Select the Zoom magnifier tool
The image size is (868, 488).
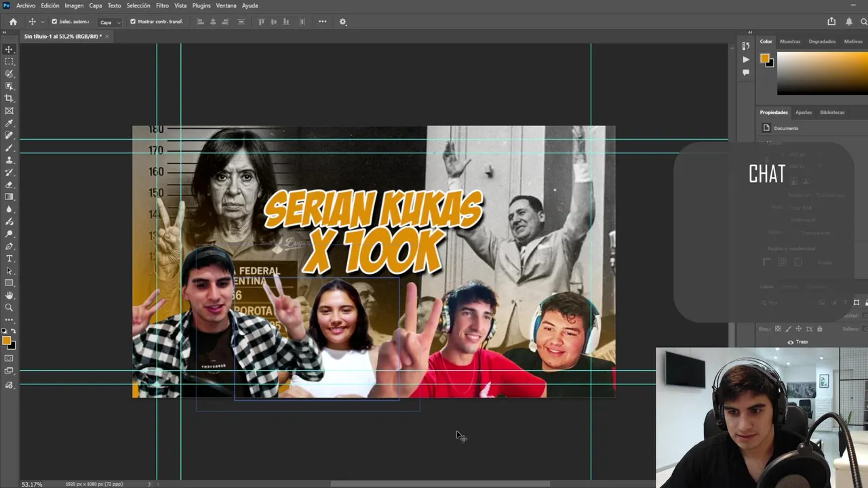click(9, 308)
